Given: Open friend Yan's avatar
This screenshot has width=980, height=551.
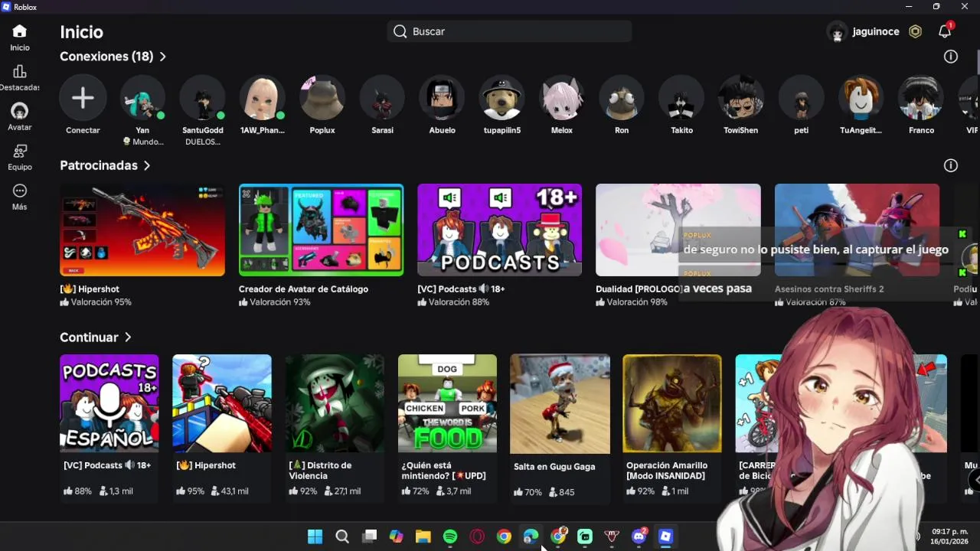Looking at the screenshot, I should [142, 97].
